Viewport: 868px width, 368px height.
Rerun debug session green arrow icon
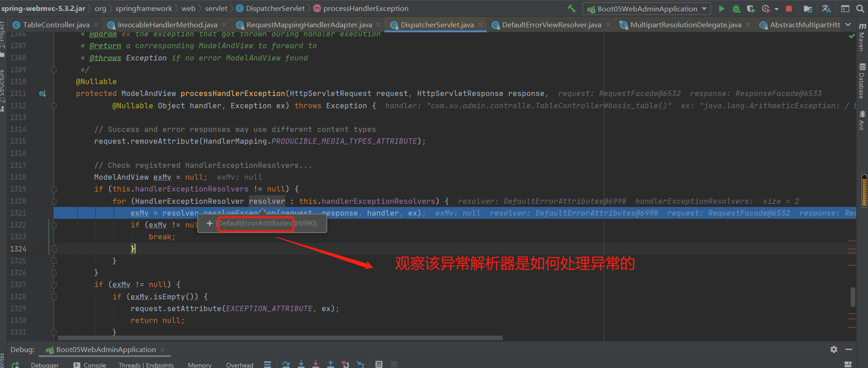(15, 365)
